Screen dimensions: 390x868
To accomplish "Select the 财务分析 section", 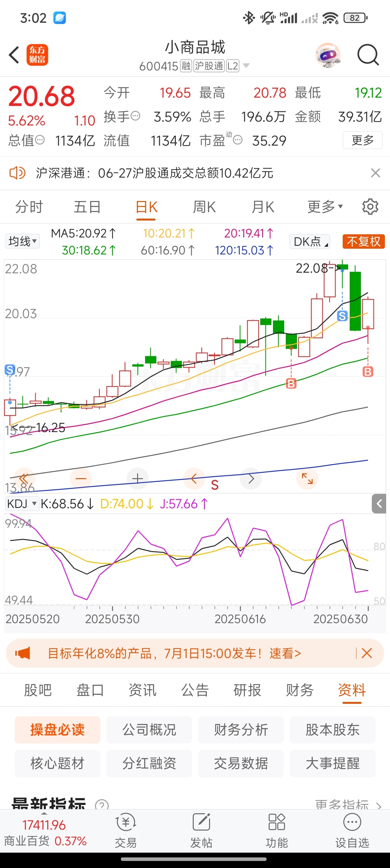I will coord(241,730).
